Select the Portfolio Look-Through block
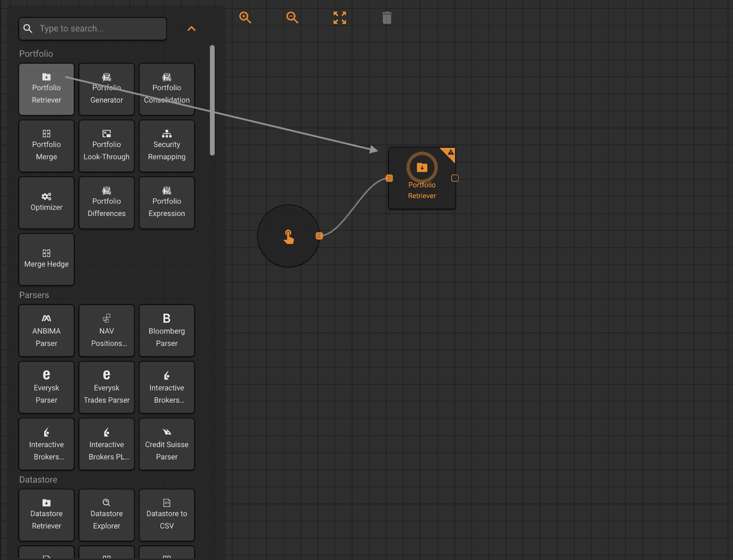Image resolution: width=733 pixels, height=560 pixels. [x=107, y=146]
